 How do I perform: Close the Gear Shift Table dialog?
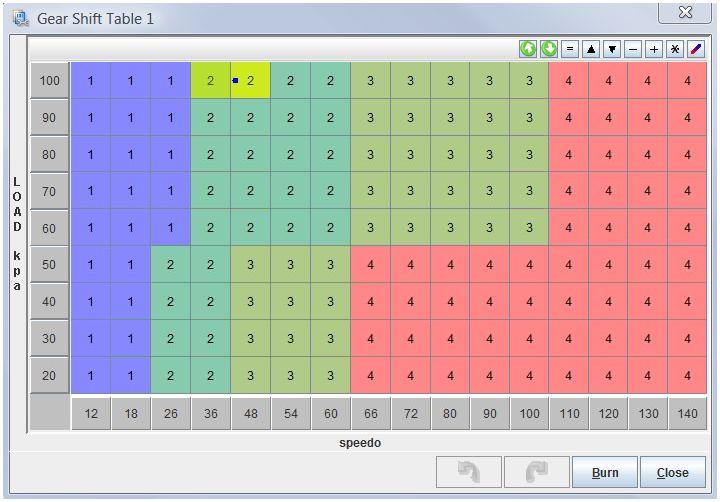(673, 472)
